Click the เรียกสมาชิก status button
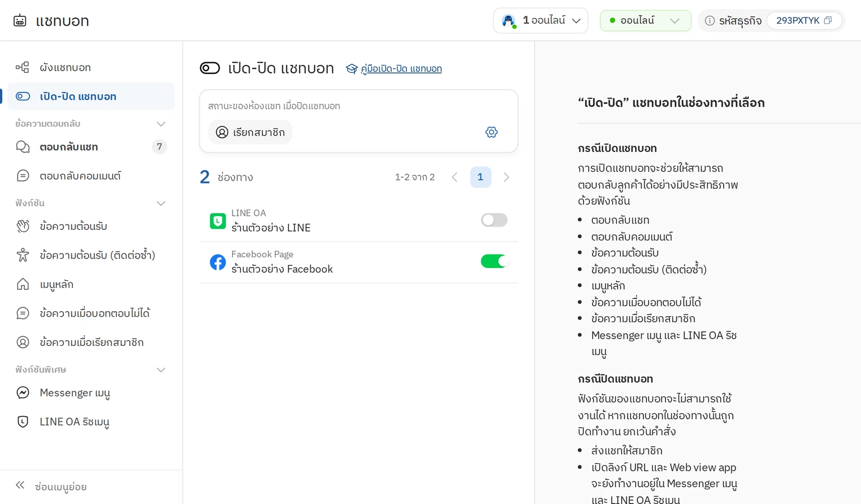The height and width of the screenshot is (504, 861). pyautogui.click(x=251, y=132)
